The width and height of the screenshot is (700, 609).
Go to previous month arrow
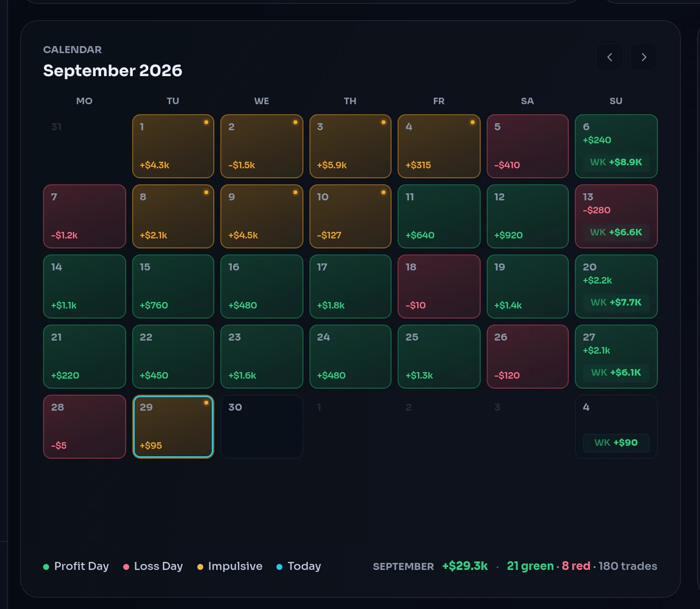pyautogui.click(x=609, y=57)
